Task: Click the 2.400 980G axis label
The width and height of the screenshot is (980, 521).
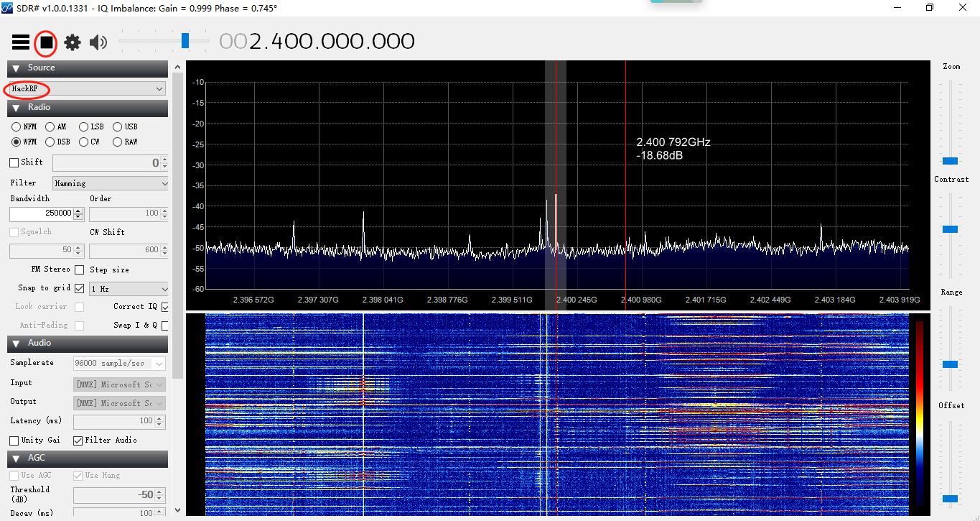Action: point(643,300)
